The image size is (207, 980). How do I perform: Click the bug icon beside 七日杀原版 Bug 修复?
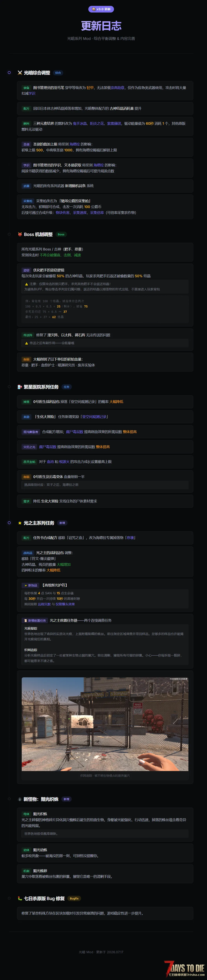pos(20,899)
